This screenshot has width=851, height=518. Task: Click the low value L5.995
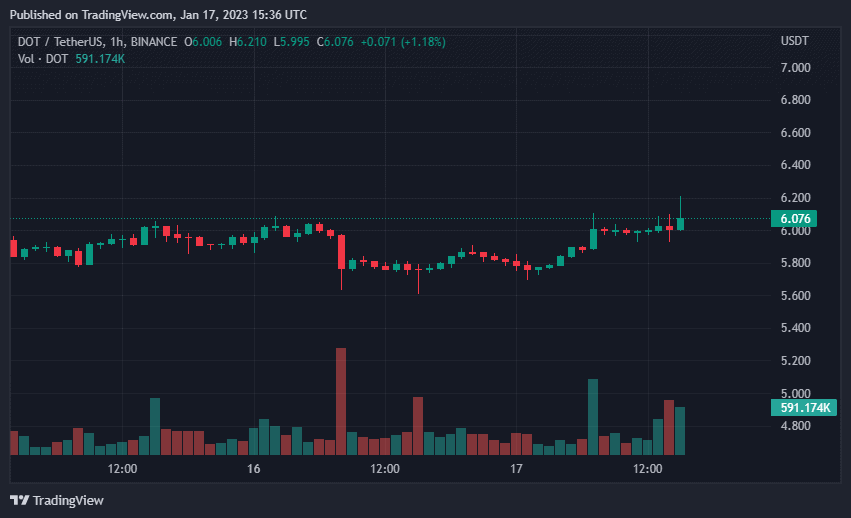291,42
